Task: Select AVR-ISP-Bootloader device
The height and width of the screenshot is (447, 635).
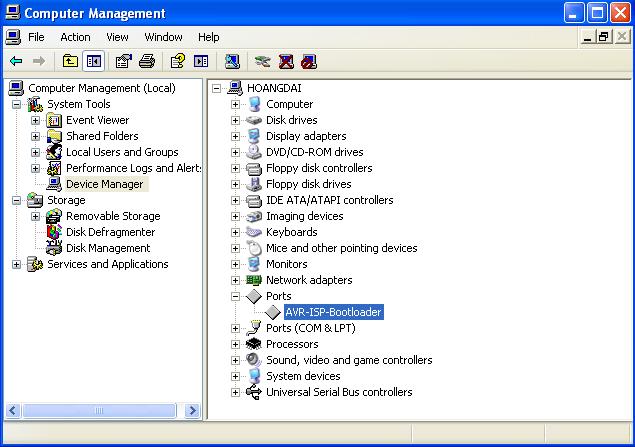Action: click(x=334, y=312)
